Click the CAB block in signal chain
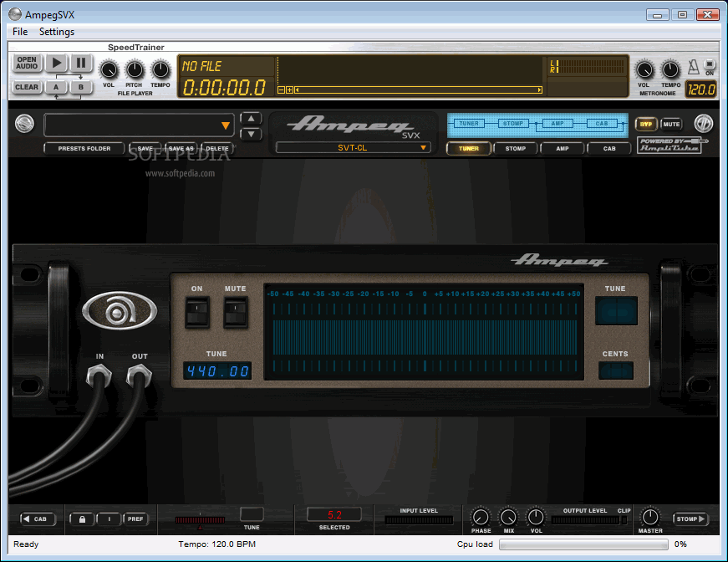728x562 pixels. point(602,124)
